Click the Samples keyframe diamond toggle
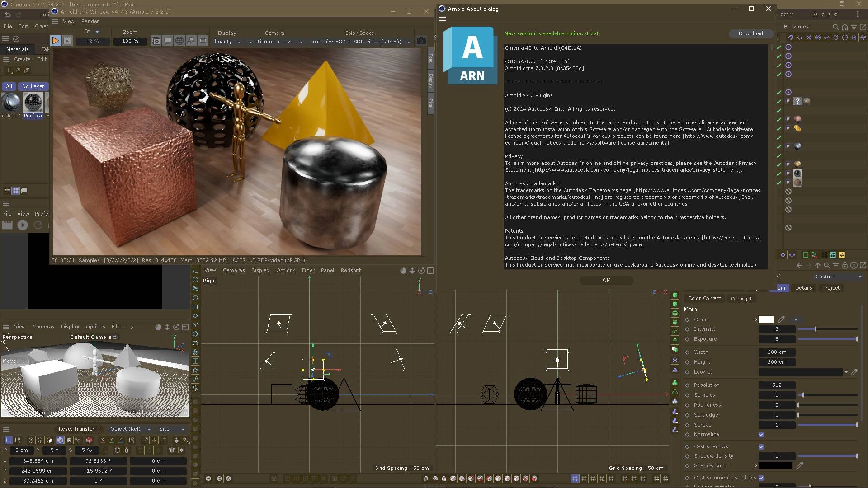 coord(688,395)
